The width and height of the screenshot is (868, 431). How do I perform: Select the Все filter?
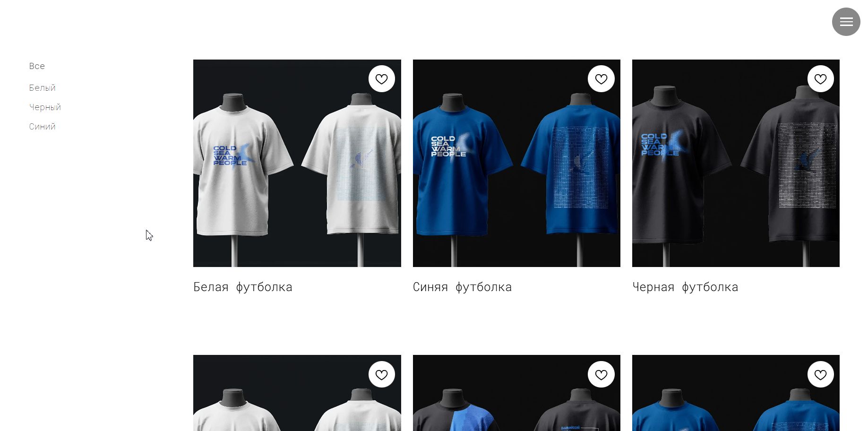(x=37, y=66)
